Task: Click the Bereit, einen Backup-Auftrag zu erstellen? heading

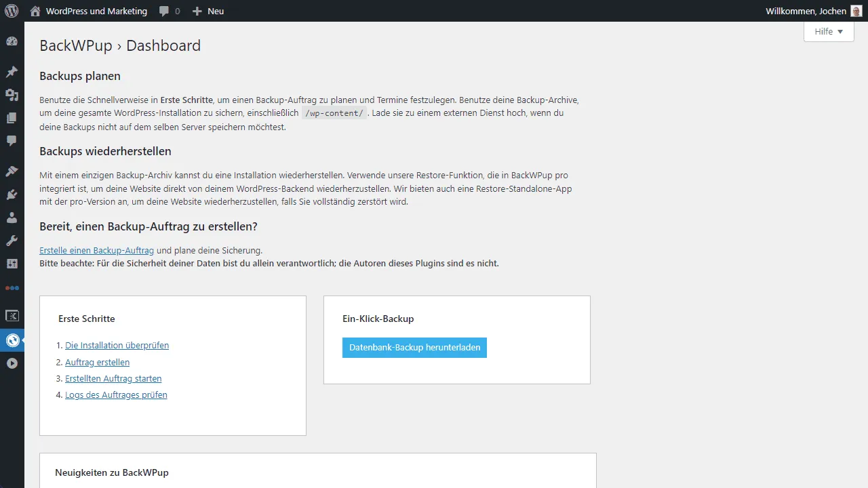Action: 149,226
